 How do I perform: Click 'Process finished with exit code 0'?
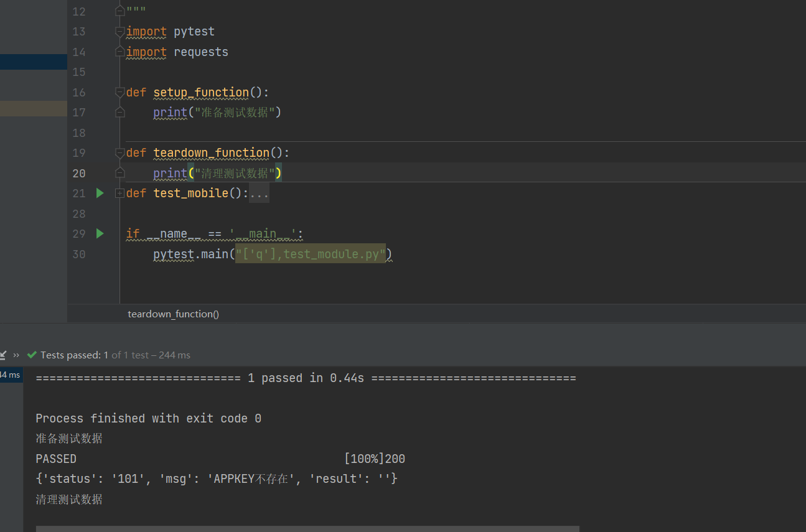[149, 419]
